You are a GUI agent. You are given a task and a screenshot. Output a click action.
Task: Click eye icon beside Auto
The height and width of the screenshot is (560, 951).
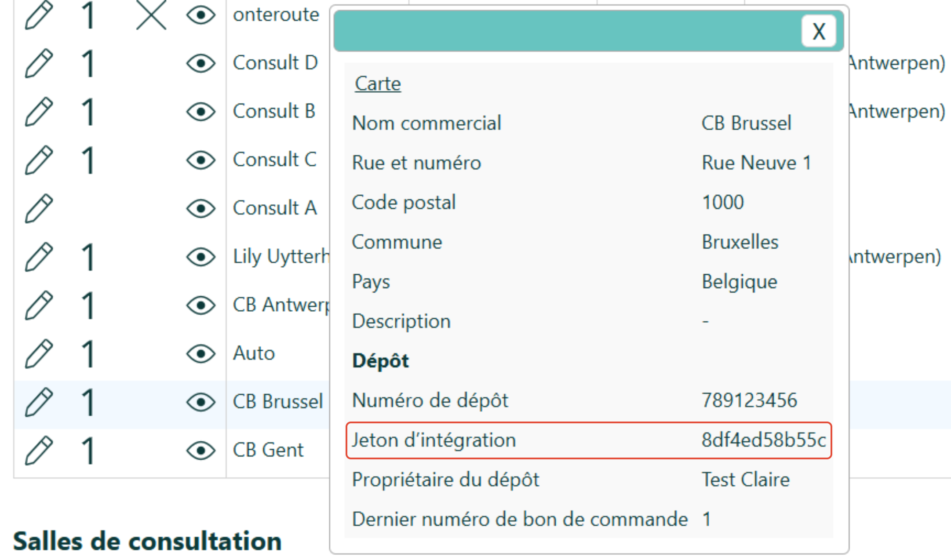(200, 353)
